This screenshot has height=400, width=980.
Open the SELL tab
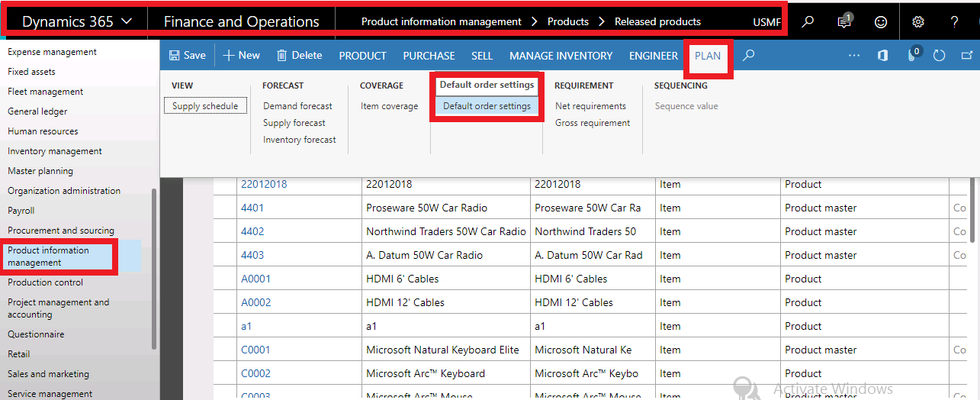(x=482, y=56)
